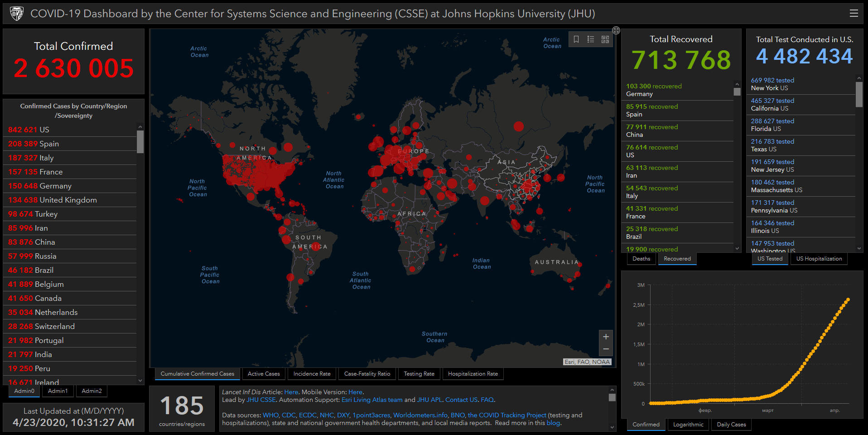Click the recovered list scroll-down arrow
The height and width of the screenshot is (435, 868).
pyautogui.click(x=737, y=248)
